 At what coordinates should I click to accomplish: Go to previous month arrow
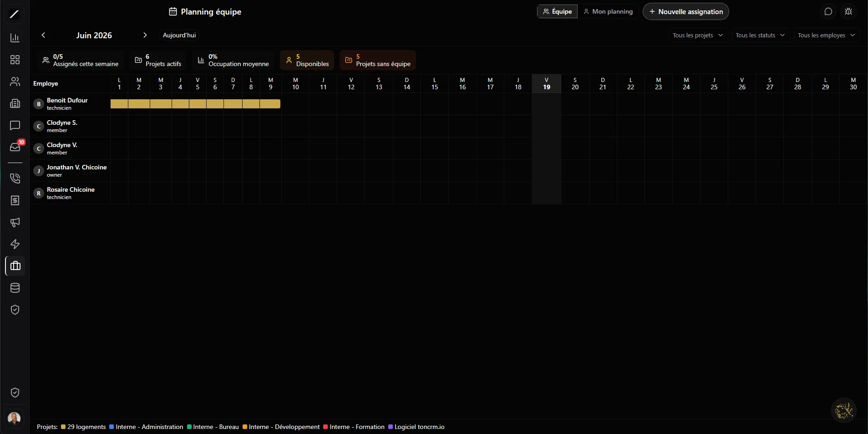coord(43,35)
